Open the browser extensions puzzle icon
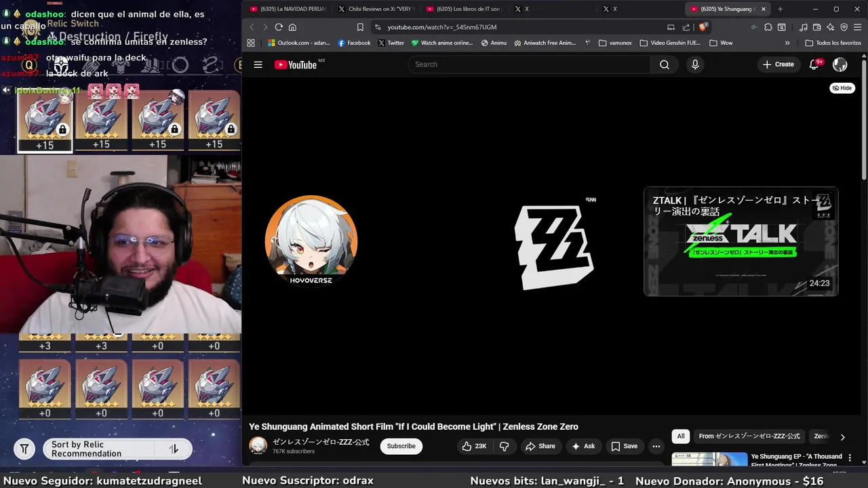The width and height of the screenshot is (868, 488). click(x=768, y=27)
